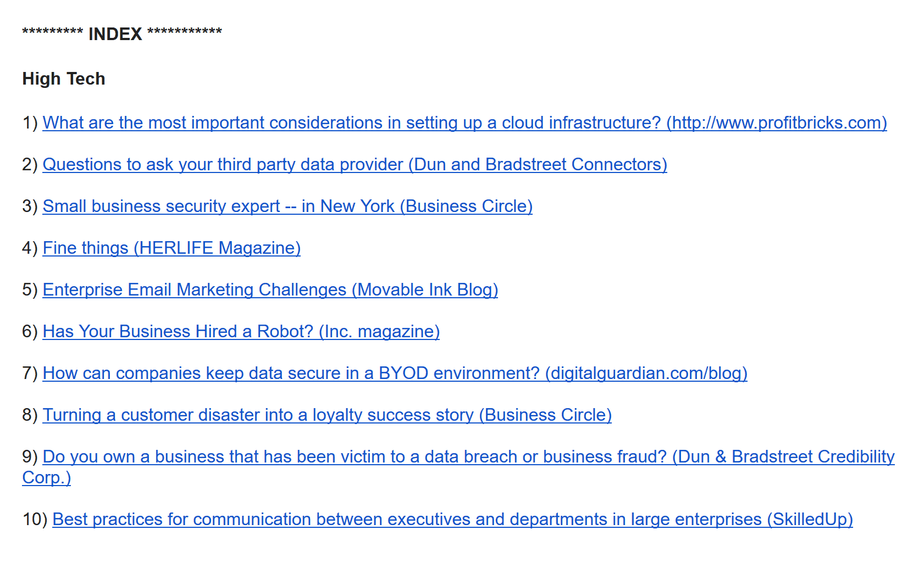Click the High Tech section heading

pos(64,79)
